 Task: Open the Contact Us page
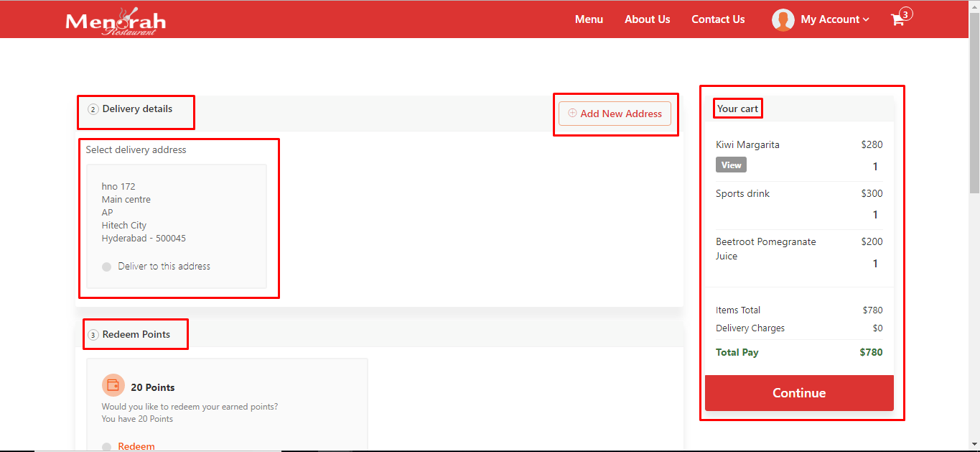tap(718, 19)
